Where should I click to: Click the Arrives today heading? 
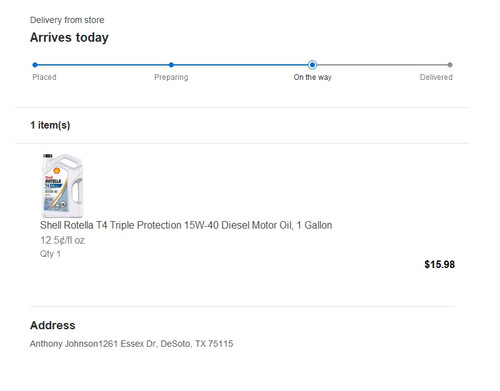coord(69,37)
